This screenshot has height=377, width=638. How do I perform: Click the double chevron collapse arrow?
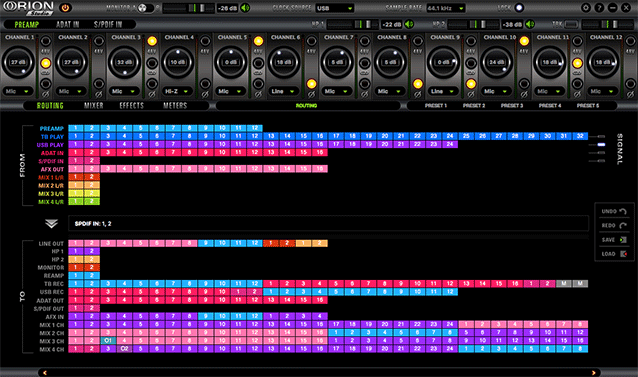[52, 224]
